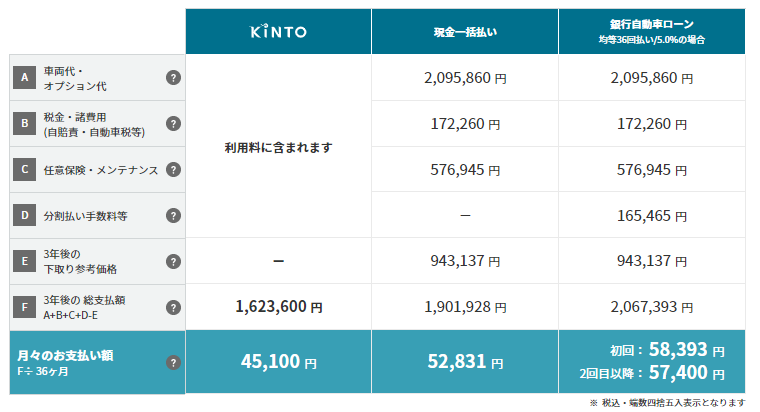
Task: Click 172,260 円 in 銀行自動車ローン column
Action: (651, 124)
